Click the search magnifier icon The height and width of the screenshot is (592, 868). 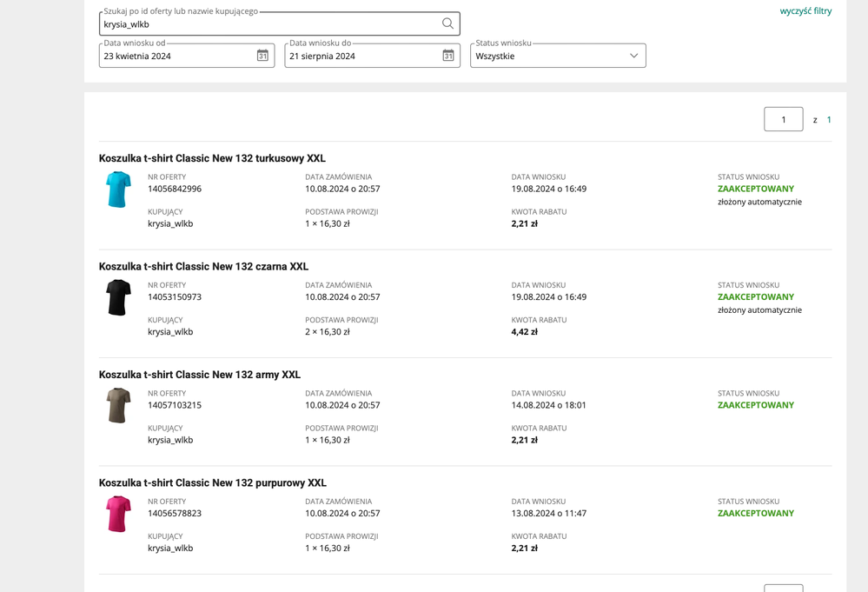(447, 24)
